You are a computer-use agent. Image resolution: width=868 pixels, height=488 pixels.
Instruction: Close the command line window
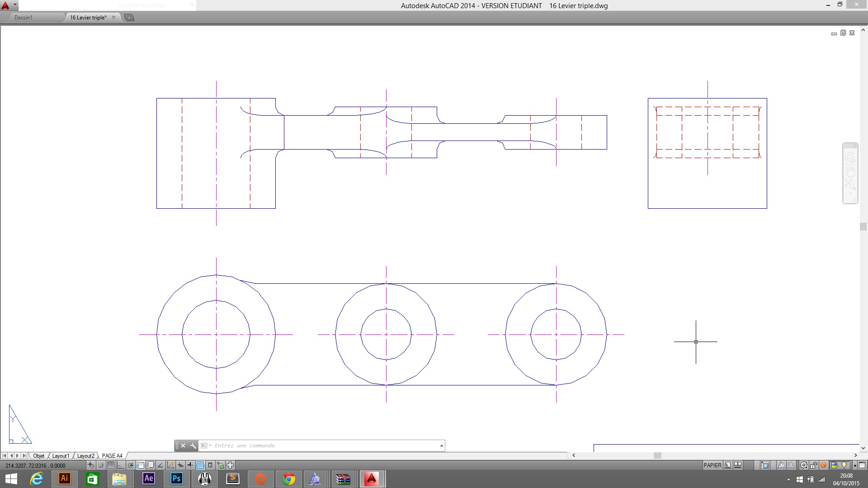183,446
